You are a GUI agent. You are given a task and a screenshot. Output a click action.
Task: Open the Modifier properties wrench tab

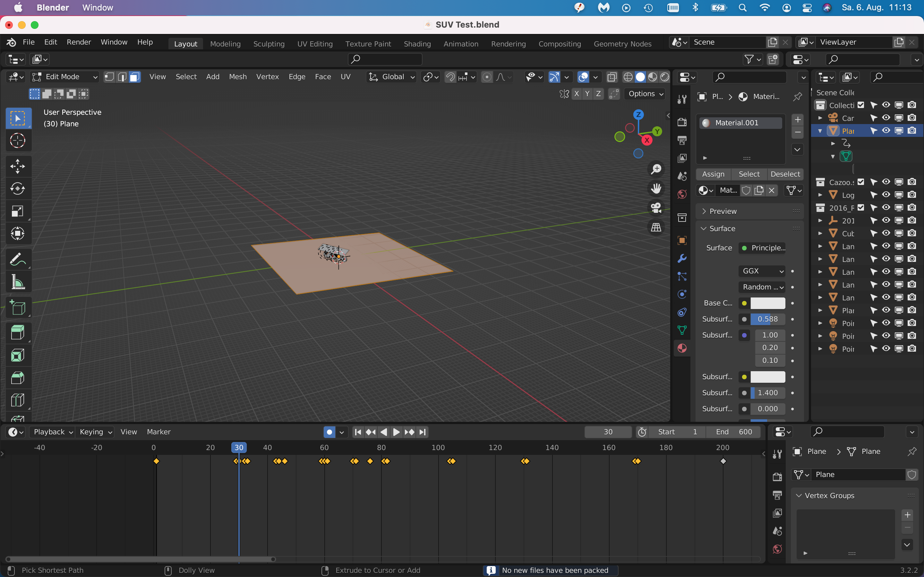click(x=682, y=258)
